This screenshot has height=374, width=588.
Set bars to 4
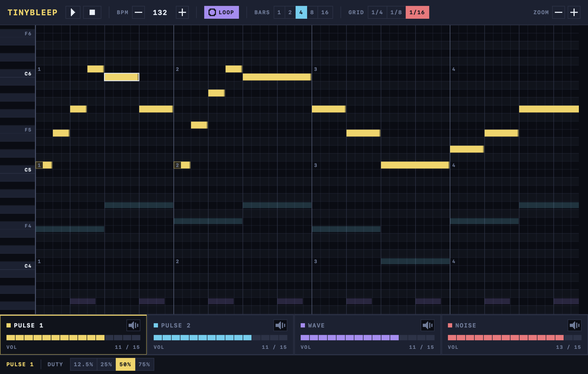click(301, 12)
